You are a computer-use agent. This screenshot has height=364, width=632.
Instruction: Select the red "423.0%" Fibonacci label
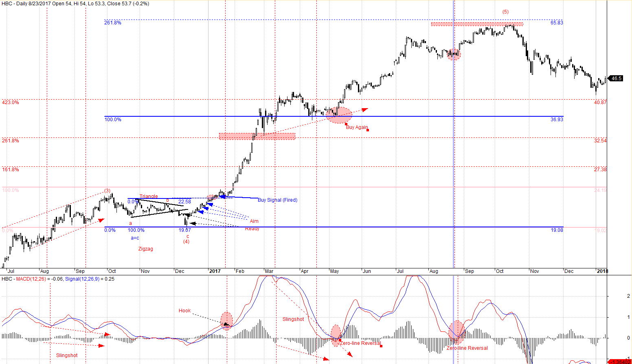pyautogui.click(x=11, y=102)
